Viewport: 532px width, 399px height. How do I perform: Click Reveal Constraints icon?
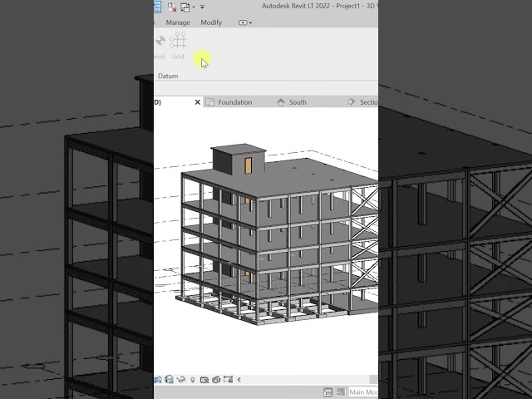228,380
